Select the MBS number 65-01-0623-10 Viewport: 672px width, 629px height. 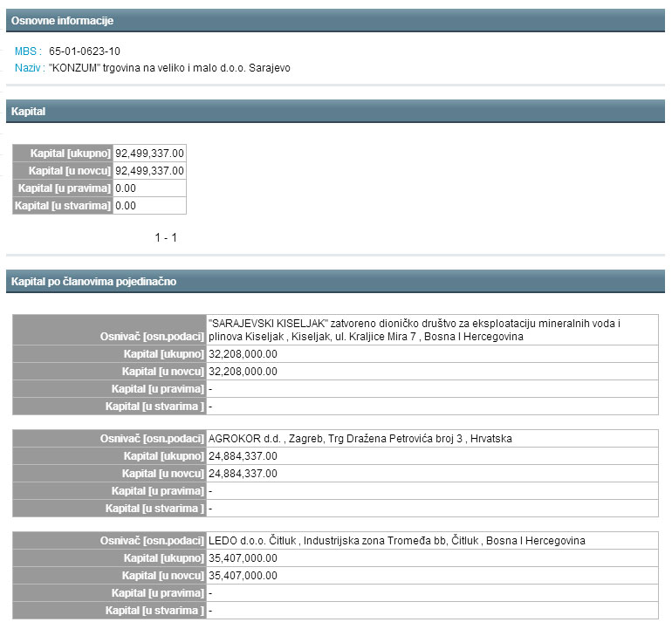85,51
